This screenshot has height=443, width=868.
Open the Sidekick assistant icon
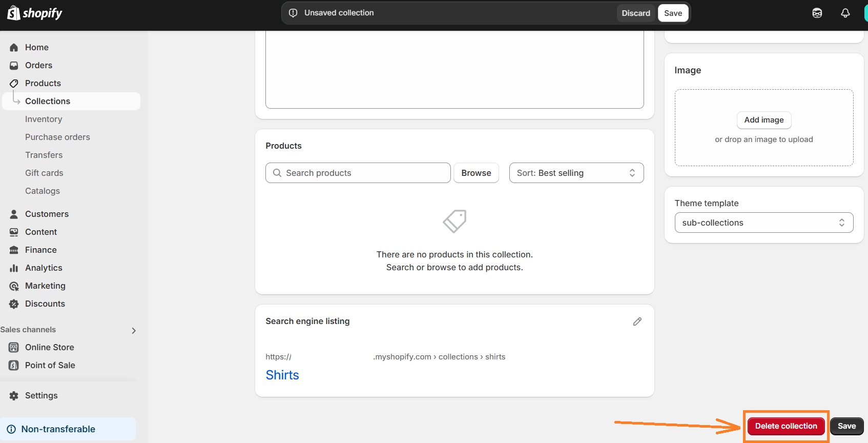click(817, 13)
